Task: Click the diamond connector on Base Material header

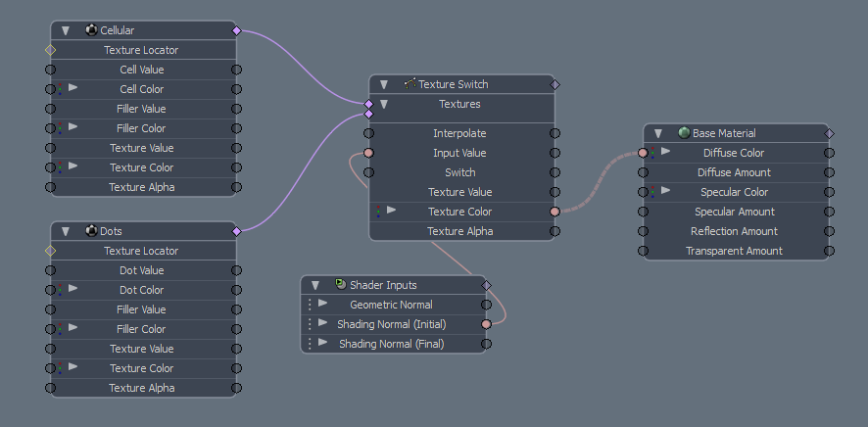Action: coord(830,133)
